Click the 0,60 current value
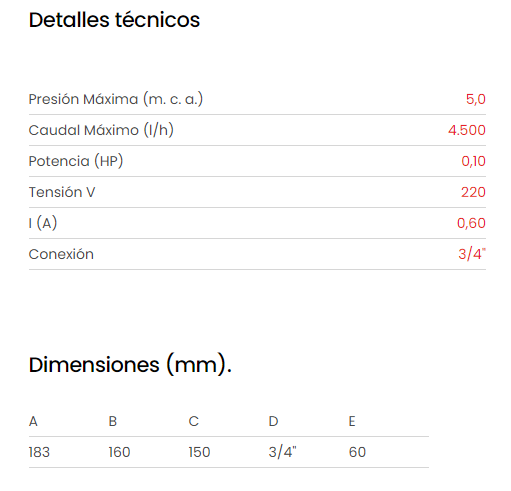 point(471,223)
